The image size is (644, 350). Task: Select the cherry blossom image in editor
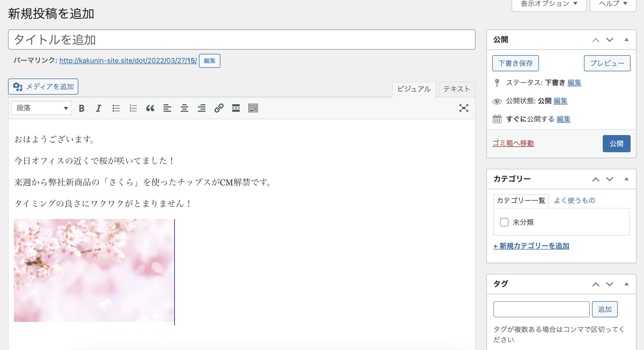[x=94, y=270]
